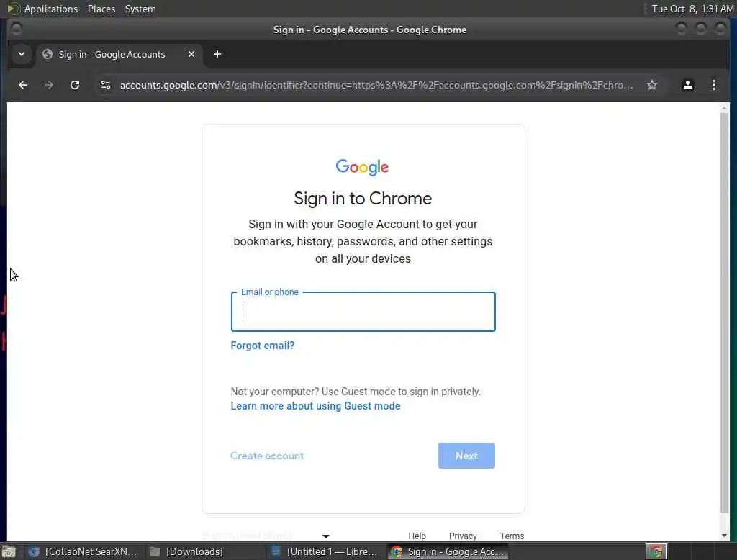Click the Forgot email? link
Viewport: 737px width, 560px height.
pyautogui.click(x=262, y=346)
